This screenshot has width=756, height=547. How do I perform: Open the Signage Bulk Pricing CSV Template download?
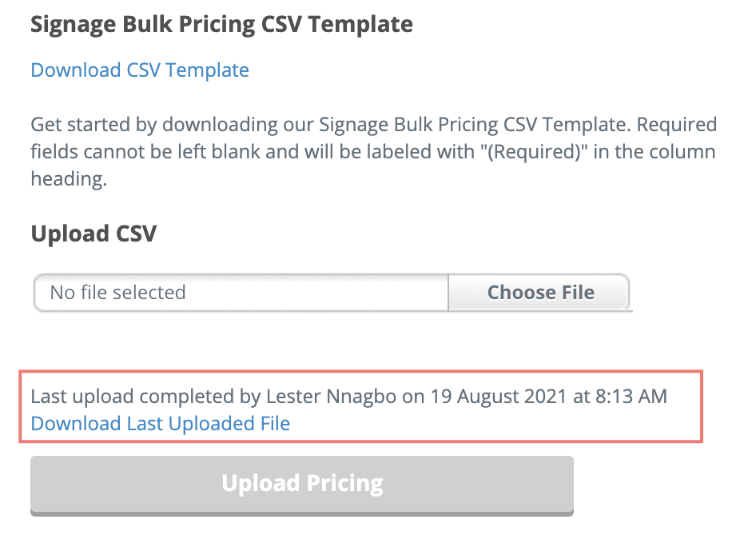[x=139, y=70]
